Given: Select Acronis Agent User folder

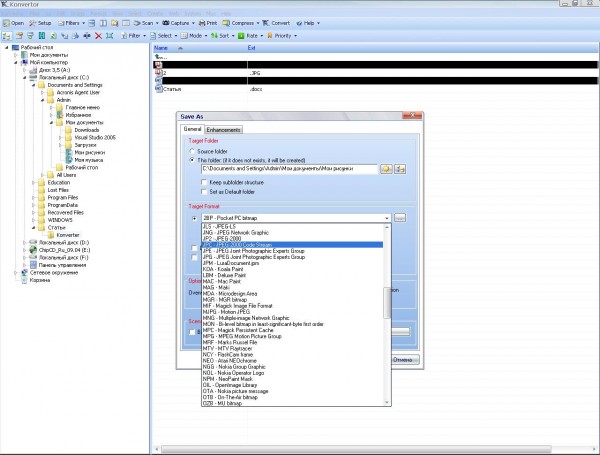Looking at the screenshot, I should 78,92.
